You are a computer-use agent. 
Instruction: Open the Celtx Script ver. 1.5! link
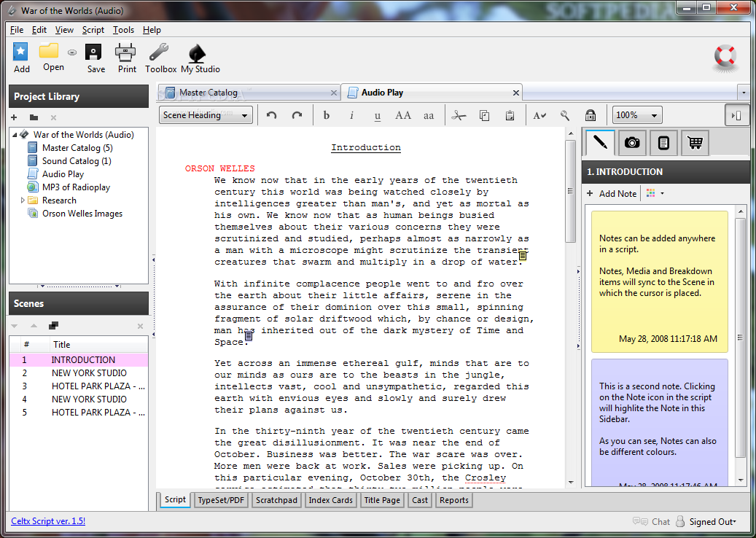click(48, 521)
